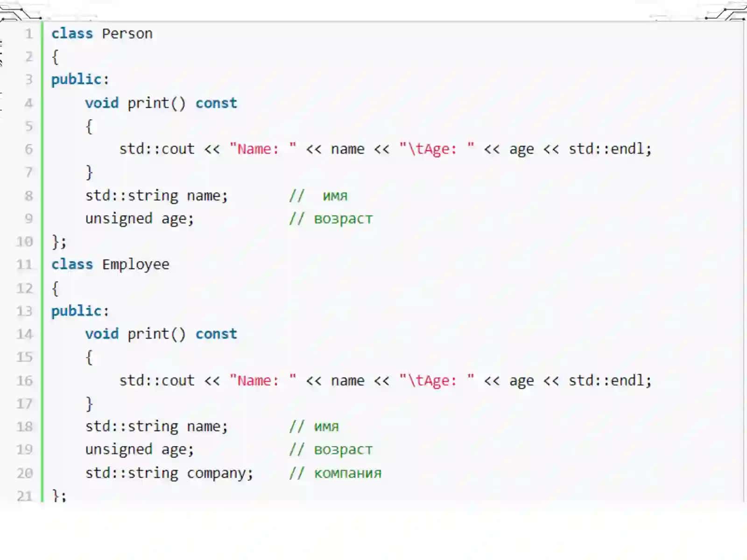The width and height of the screenshot is (747, 560).
Task: Click line number 10 in the gutter
Action: tap(25, 242)
